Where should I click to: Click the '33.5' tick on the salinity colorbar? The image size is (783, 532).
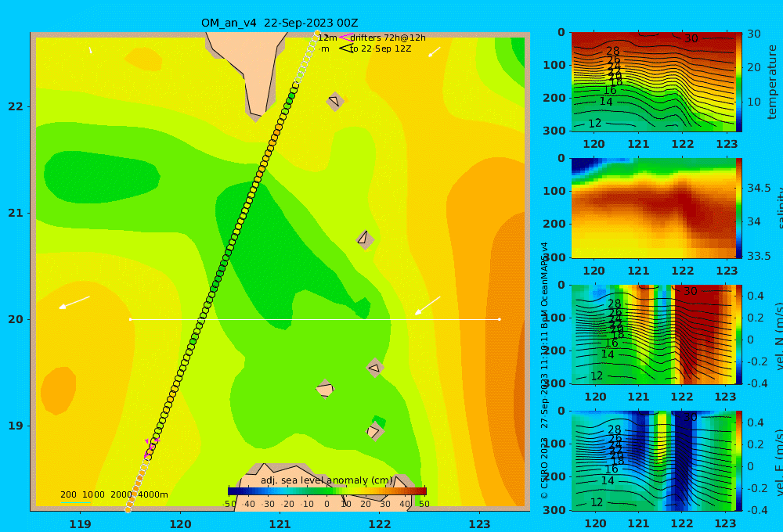(759, 256)
